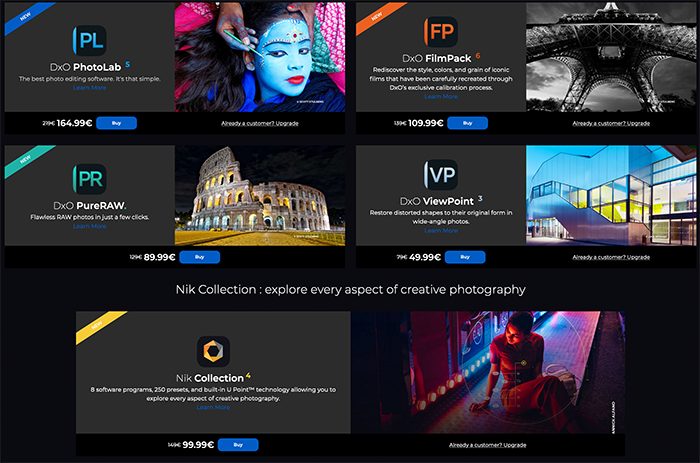Buy DxO PureRAW for 89.99€
The width and height of the screenshot is (700, 463).
click(x=200, y=257)
